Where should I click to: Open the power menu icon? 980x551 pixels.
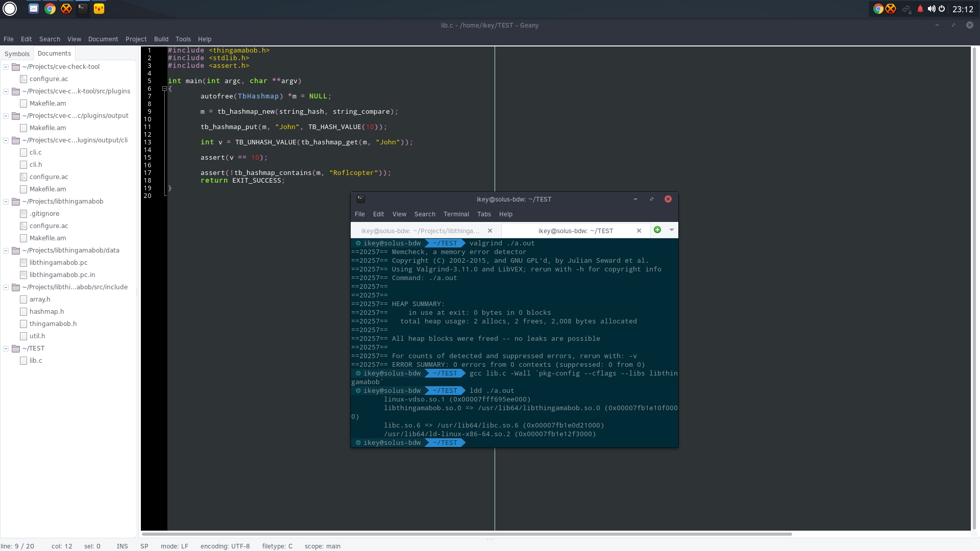tap(942, 9)
